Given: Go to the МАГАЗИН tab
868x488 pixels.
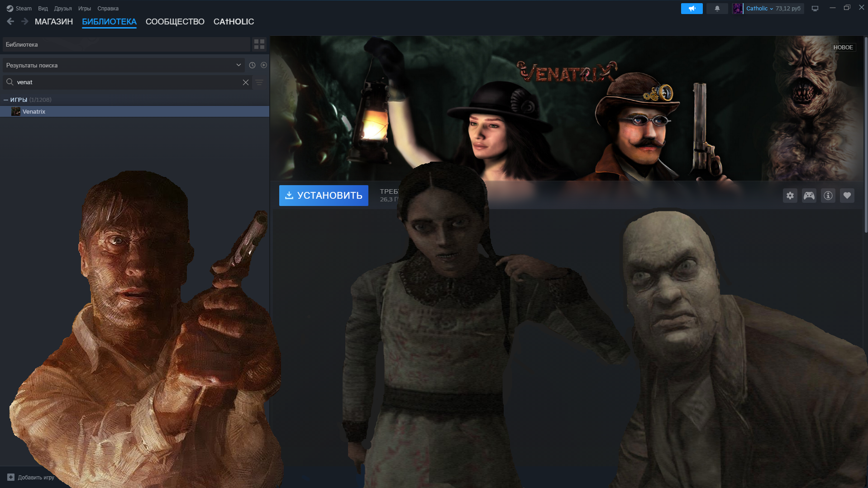Looking at the screenshot, I should 54,22.
